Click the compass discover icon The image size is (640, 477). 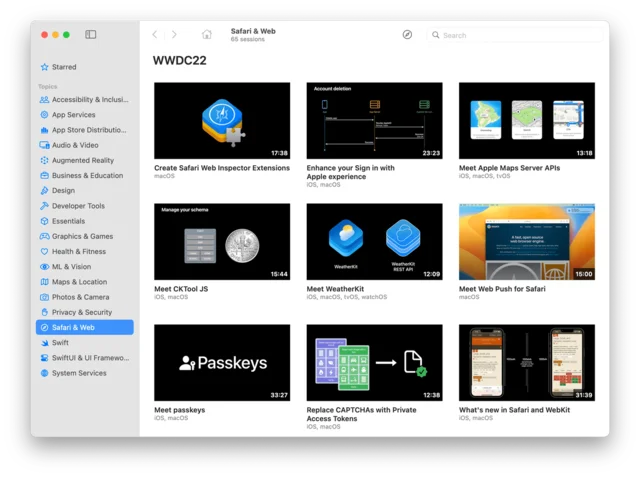click(x=407, y=35)
